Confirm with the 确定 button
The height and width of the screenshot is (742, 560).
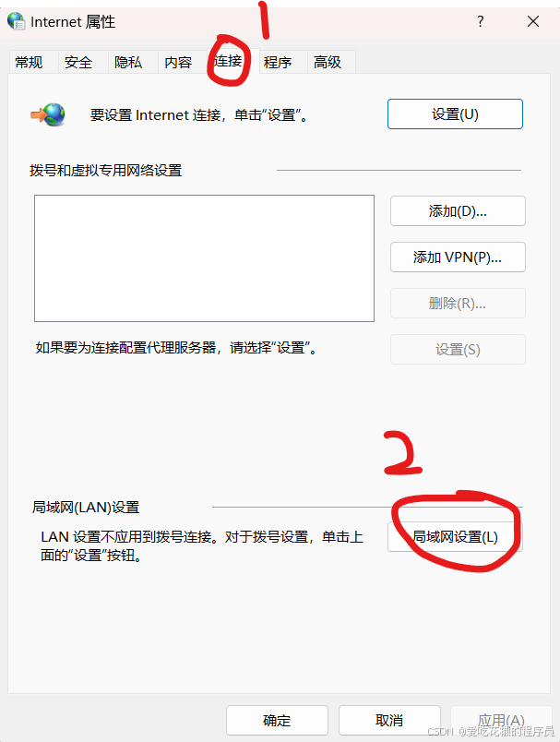[277, 720]
